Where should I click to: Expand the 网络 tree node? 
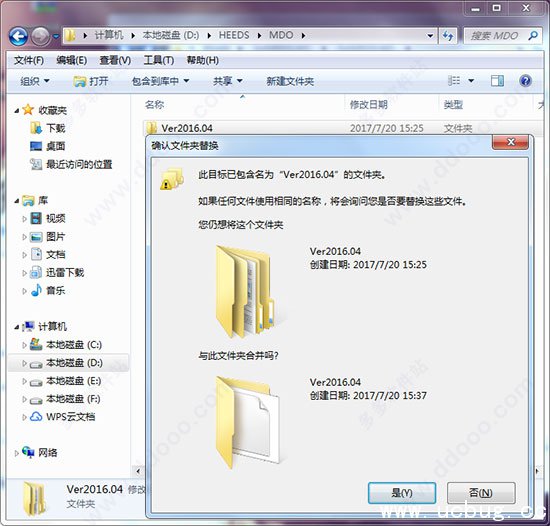16,453
